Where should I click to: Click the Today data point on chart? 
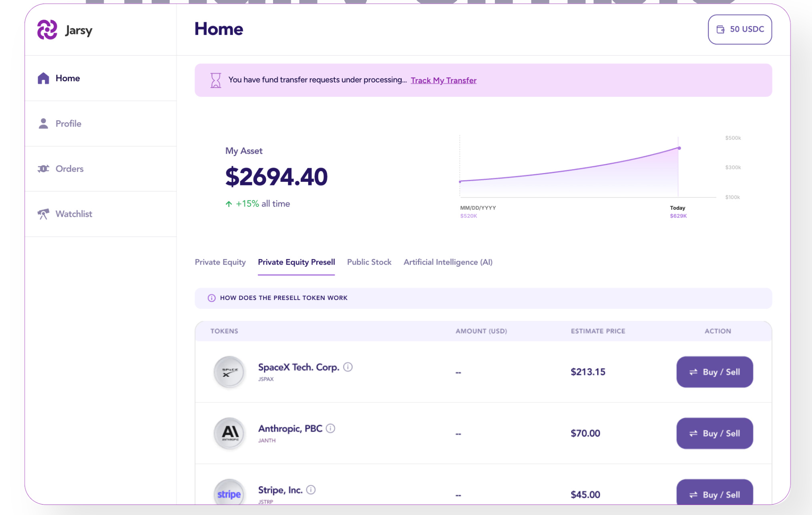click(679, 148)
